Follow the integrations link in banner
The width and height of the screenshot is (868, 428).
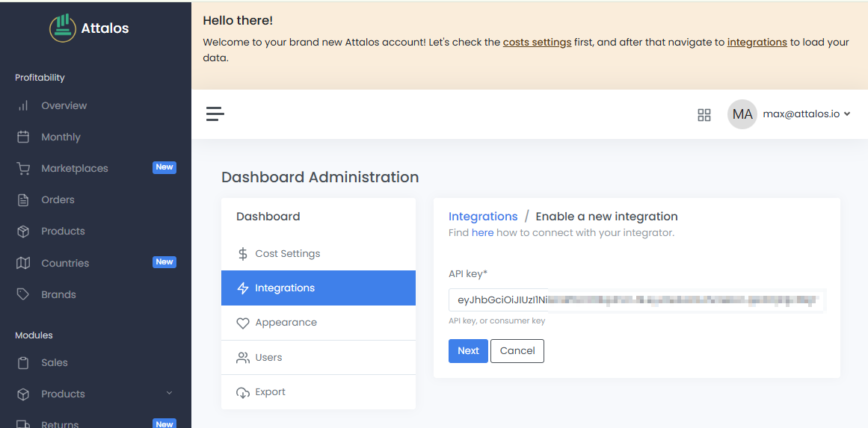point(757,42)
